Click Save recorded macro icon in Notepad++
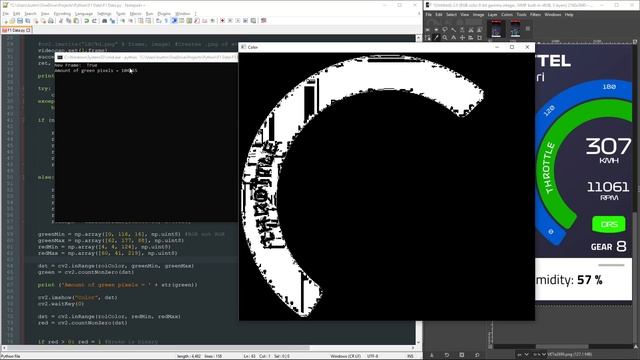The height and width of the screenshot is (360, 640). click(253, 21)
